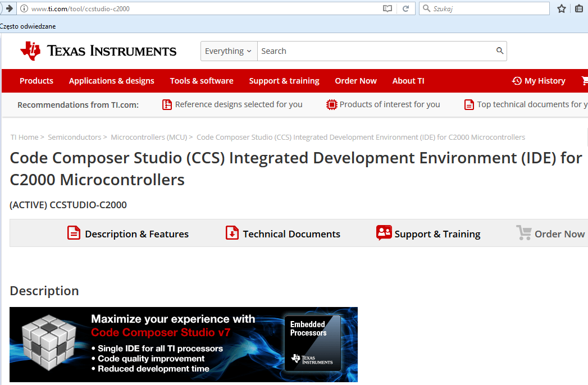Switch to Technical Documents tab
Image resolution: width=588 pixels, height=385 pixels.
point(291,234)
